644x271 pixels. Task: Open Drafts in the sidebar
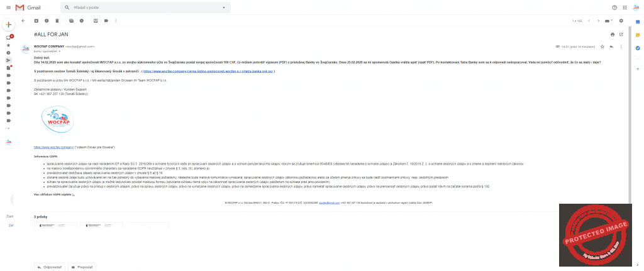point(8,68)
